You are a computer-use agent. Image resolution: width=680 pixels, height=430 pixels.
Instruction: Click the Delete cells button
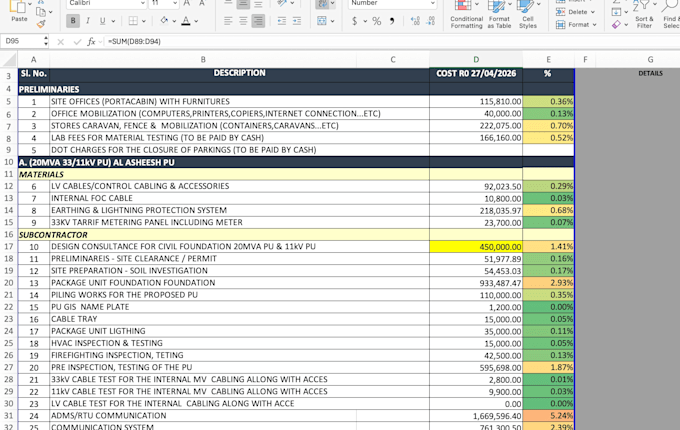coord(575,12)
